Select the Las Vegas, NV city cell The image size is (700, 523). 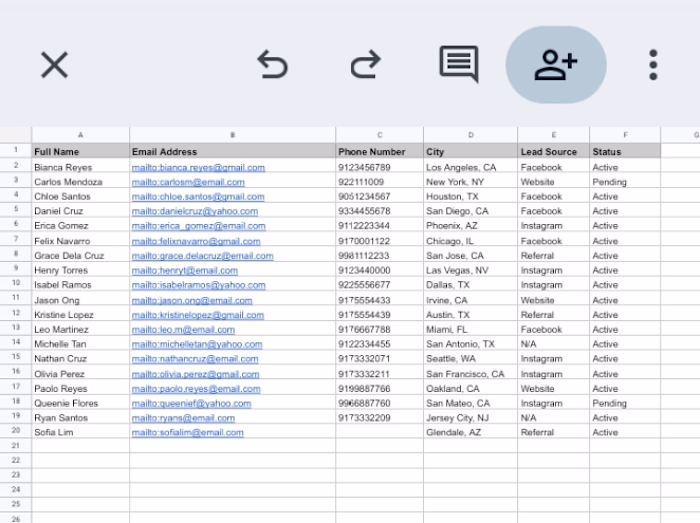(x=471, y=270)
